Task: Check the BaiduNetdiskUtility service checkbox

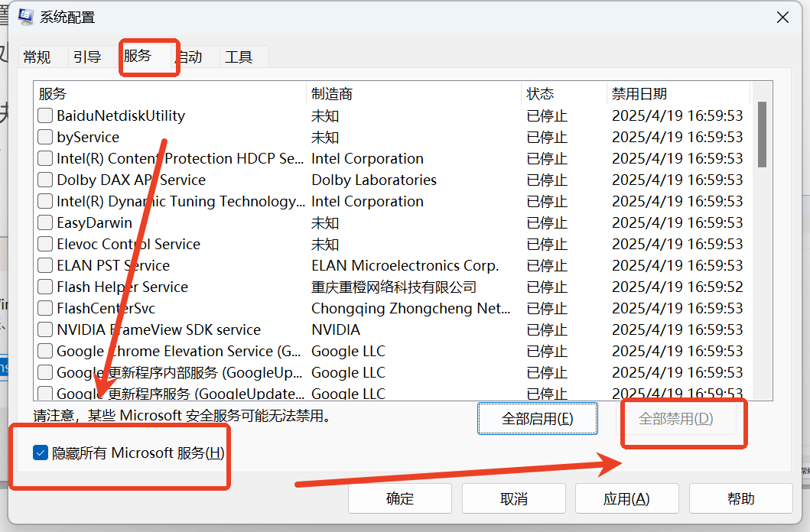Action: [x=45, y=115]
